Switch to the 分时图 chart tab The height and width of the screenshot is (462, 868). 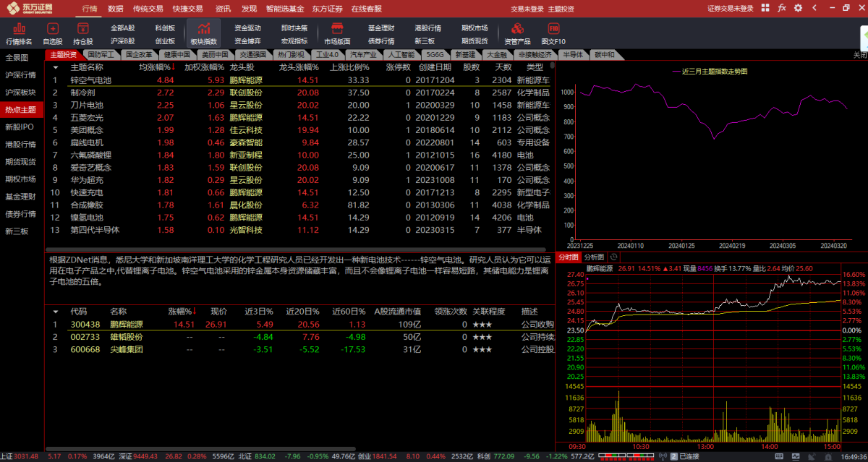(x=569, y=257)
